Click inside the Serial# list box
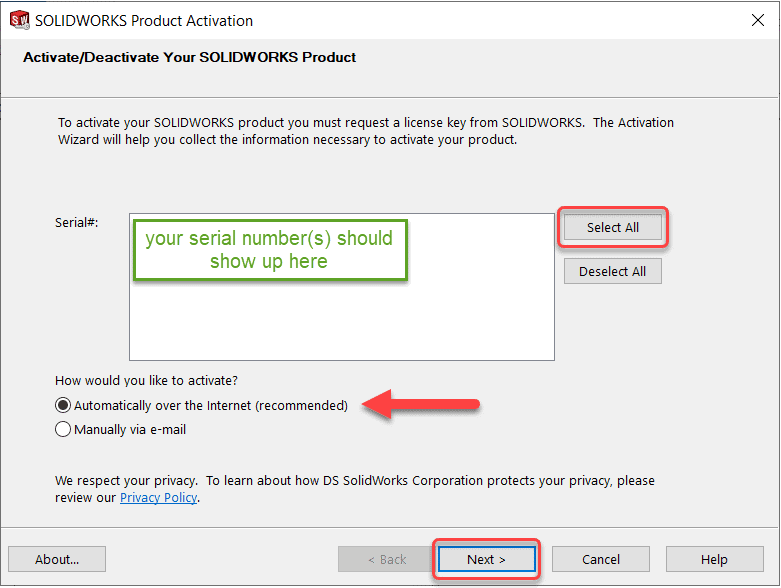Viewport: 781px width, 588px height. (x=340, y=320)
